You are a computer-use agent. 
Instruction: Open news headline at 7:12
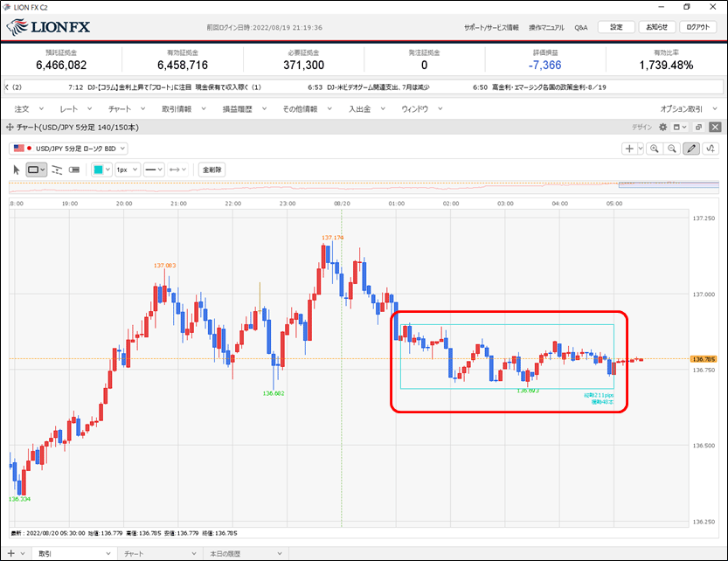pyautogui.click(x=164, y=87)
